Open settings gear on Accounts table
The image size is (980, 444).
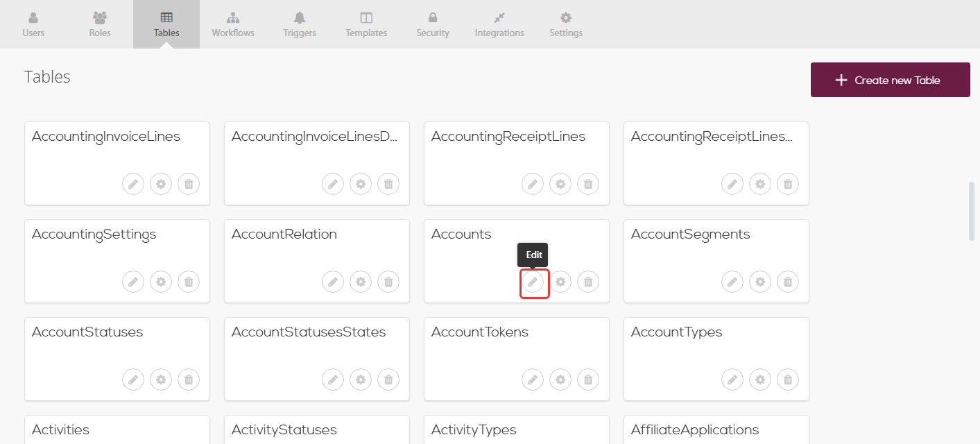[x=560, y=282]
